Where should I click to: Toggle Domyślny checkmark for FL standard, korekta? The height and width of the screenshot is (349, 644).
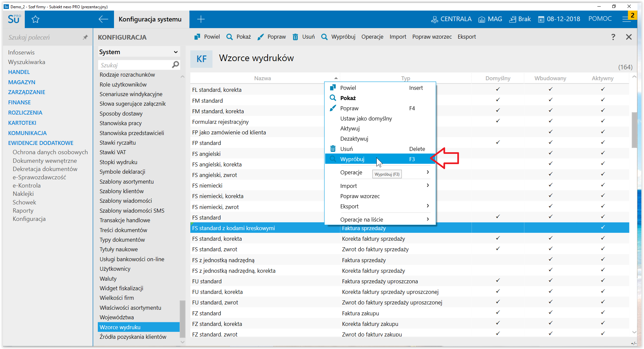coord(498,89)
